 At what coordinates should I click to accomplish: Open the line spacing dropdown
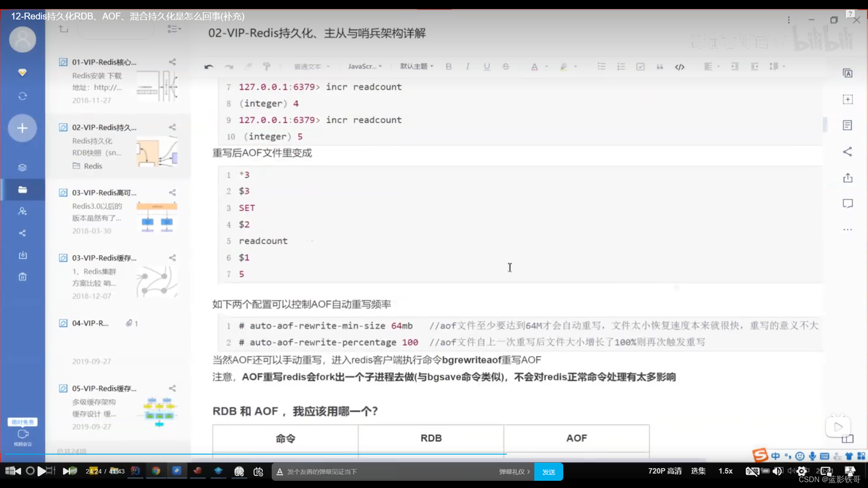coord(777,66)
